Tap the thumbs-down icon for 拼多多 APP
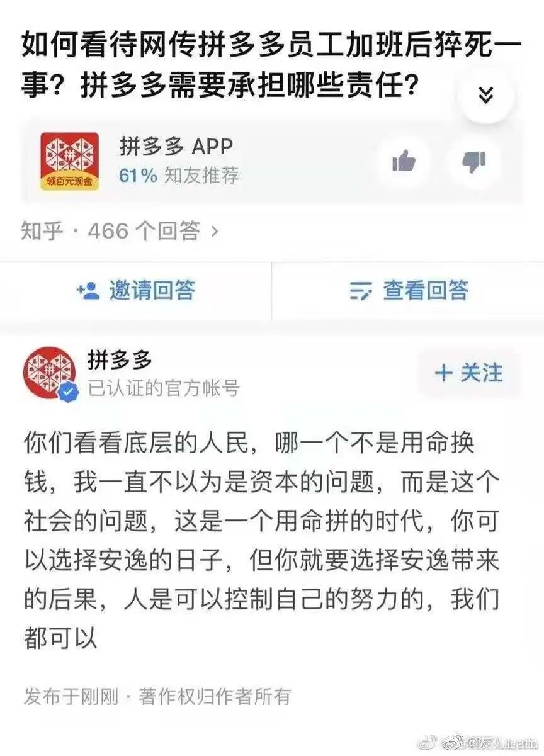The width and height of the screenshot is (544, 756). tap(474, 162)
